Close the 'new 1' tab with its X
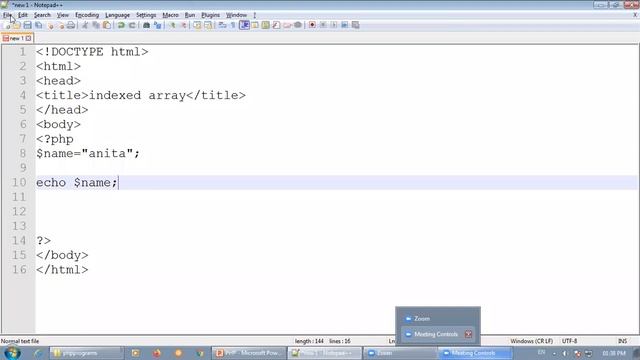The width and height of the screenshot is (640, 360). point(29,38)
